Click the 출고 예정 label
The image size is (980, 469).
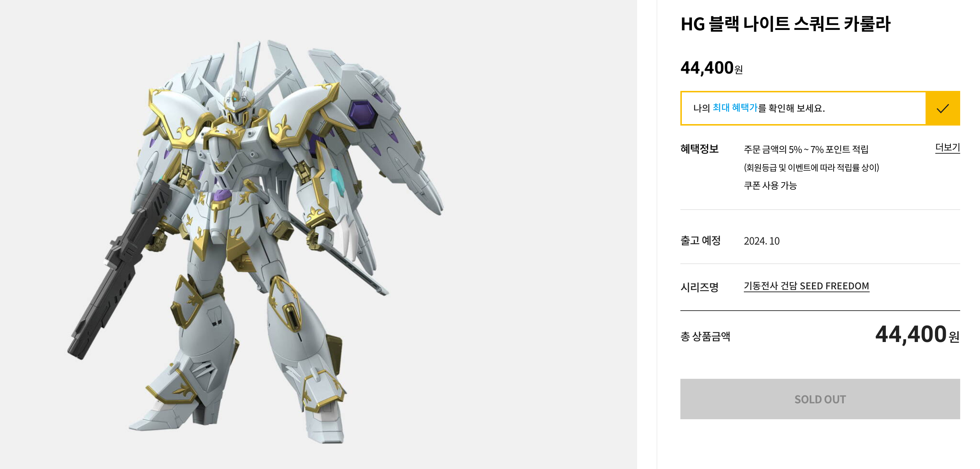pyautogui.click(x=700, y=241)
